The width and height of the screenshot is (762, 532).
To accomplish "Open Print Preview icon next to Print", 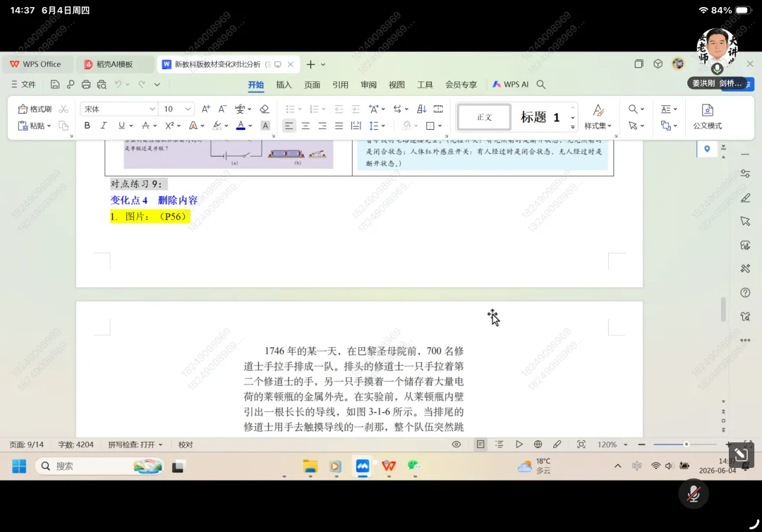I will pos(102,85).
